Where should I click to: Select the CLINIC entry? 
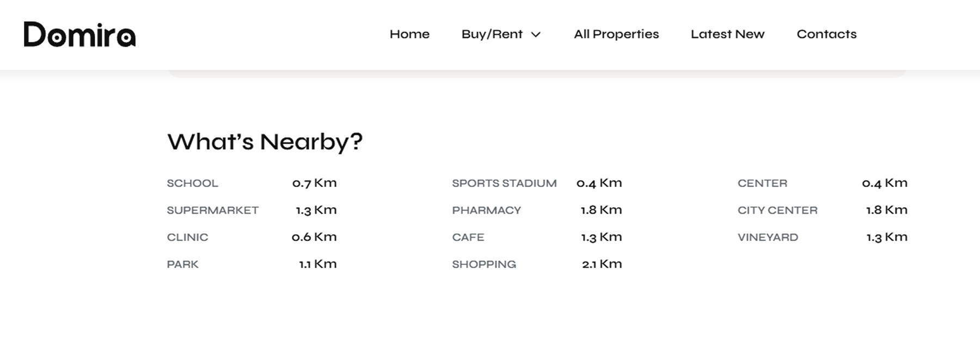click(187, 238)
